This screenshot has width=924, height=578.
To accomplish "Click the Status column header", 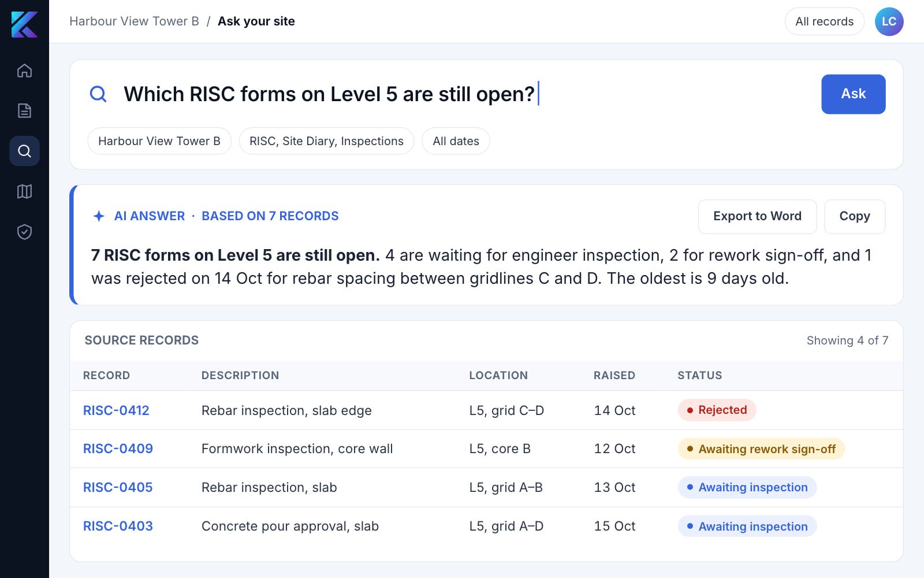I will pyautogui.click(x=699, y=376).
